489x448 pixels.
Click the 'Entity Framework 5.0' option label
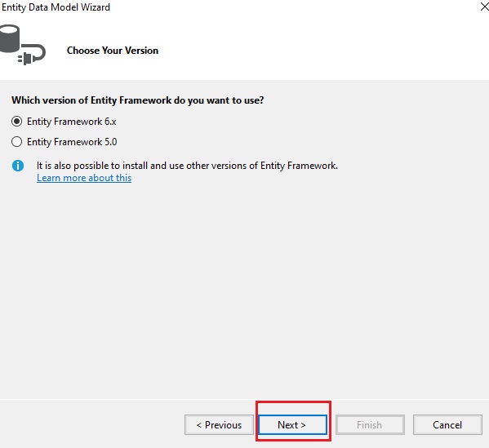72,142
